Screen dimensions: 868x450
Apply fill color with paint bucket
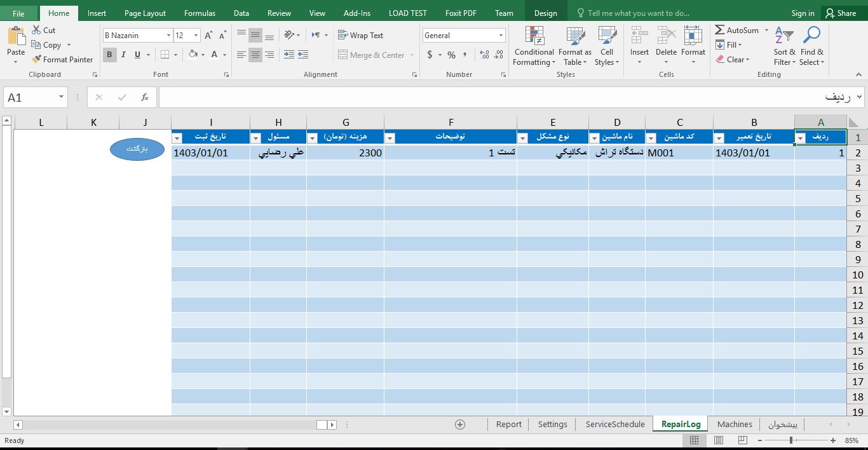tap(193, 55)
